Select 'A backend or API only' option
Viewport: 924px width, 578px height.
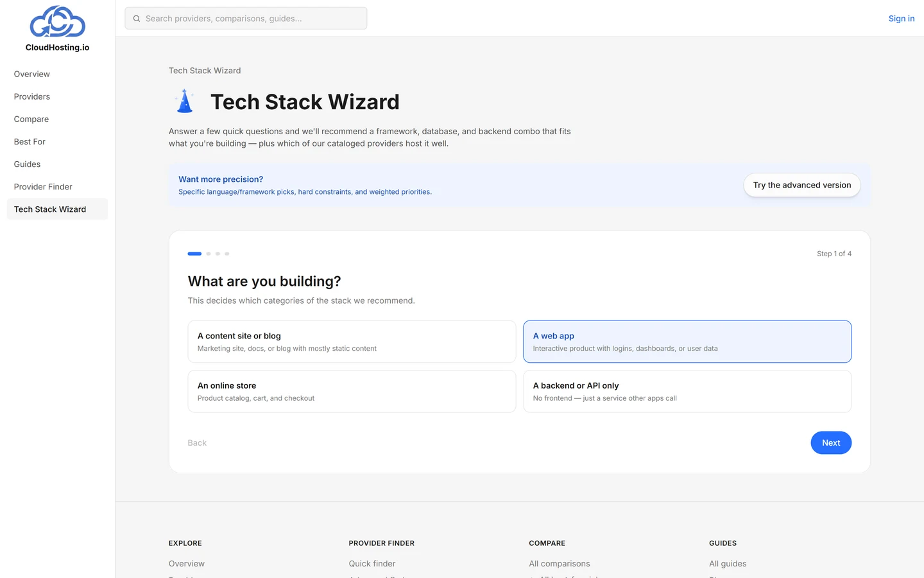pos(687,391)
